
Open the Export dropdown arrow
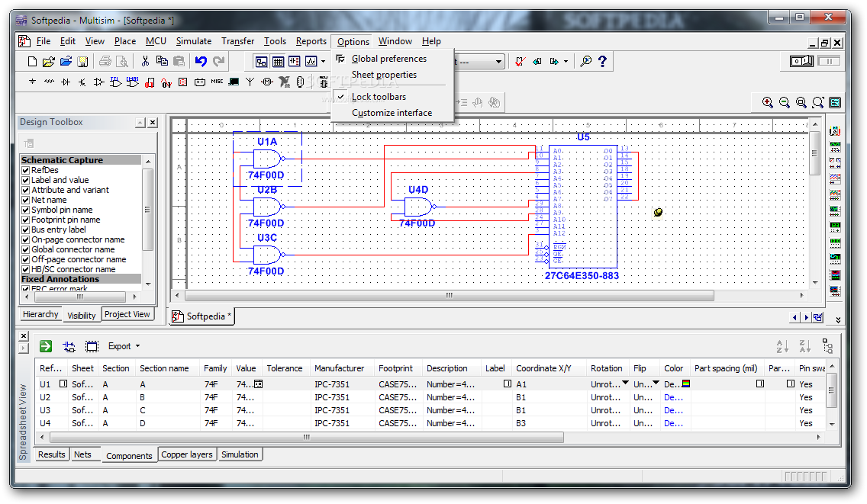click(137, 346)
